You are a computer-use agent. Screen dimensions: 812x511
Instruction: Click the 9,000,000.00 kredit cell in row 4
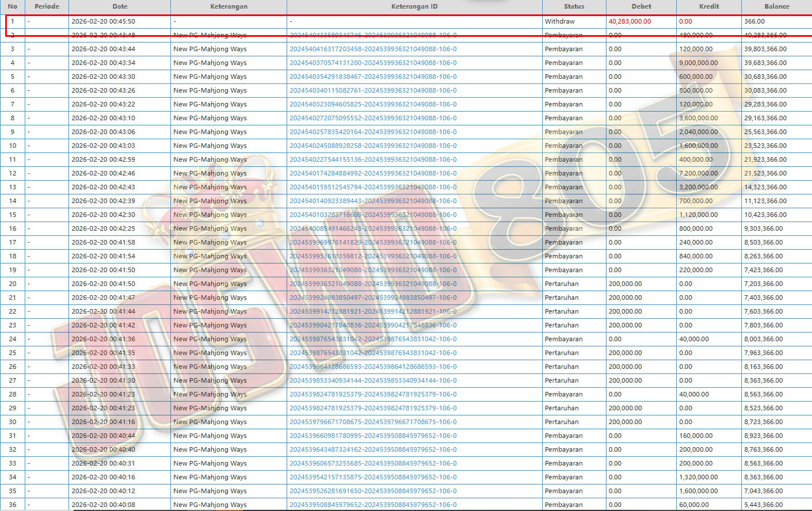coord(698,63)
